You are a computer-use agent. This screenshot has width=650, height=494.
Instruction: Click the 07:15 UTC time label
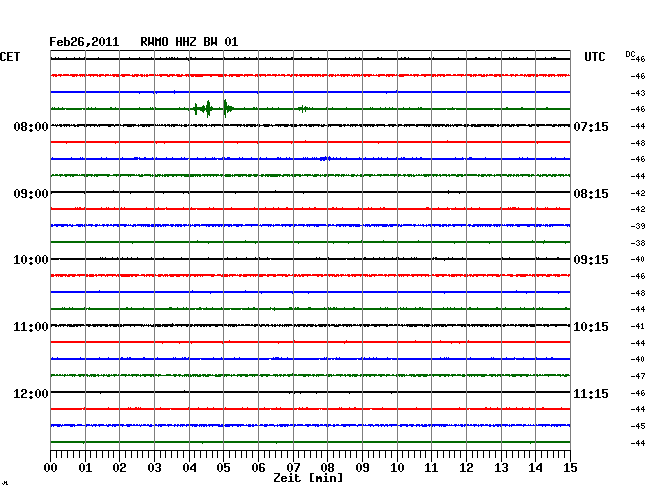(591, 126)
